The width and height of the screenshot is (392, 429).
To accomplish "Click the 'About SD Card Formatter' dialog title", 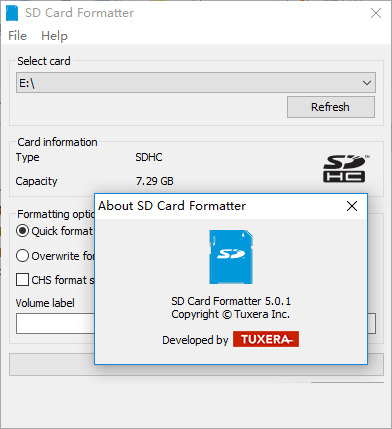I will pyautogui.click(x=172, y=206).
